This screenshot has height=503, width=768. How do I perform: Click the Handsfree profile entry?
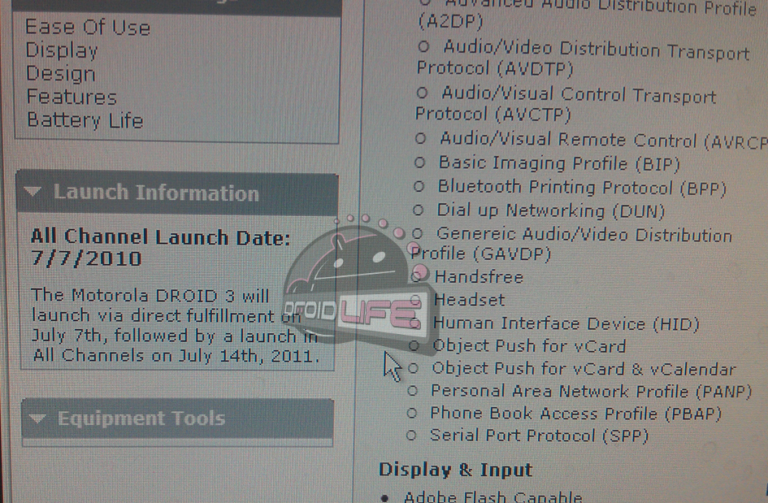point(479,277)
